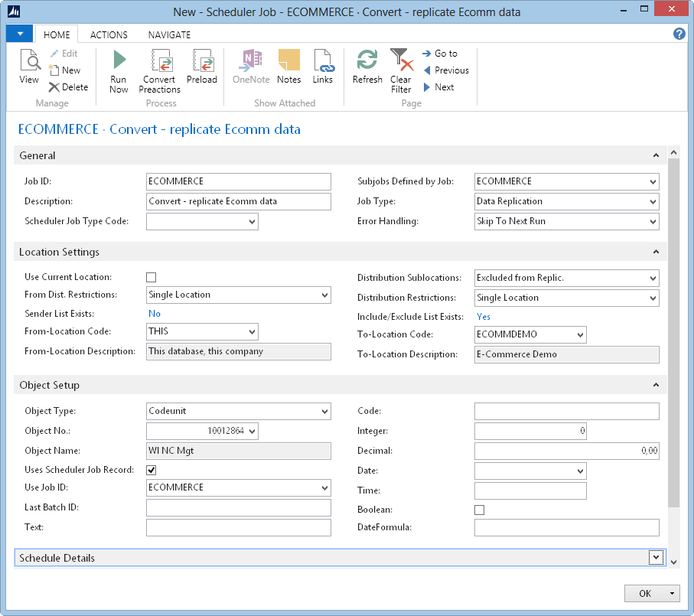694x616 pixels.
Task: Toggle the Boolean checkbox
Action: click(480, 510)
